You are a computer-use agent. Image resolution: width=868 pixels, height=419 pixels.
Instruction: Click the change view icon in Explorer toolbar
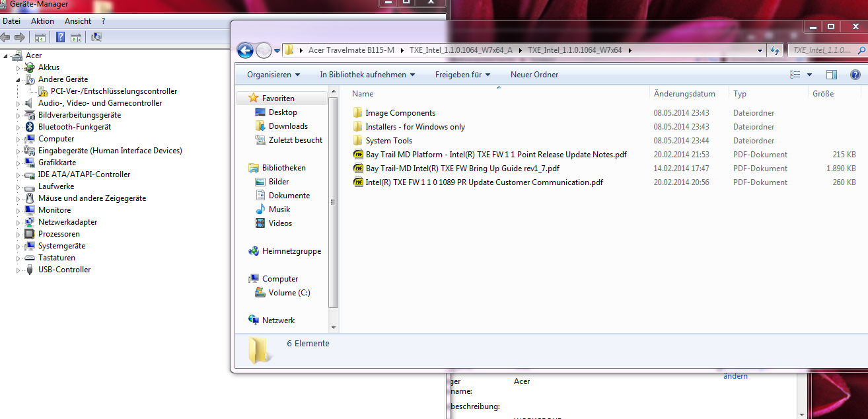795,75
